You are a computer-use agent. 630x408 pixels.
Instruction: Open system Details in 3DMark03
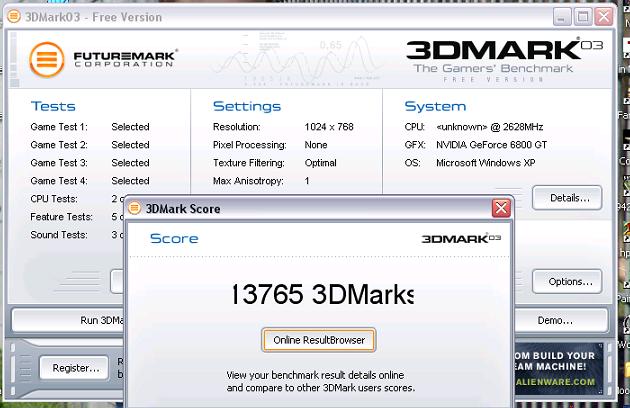[x=567, y=198]
